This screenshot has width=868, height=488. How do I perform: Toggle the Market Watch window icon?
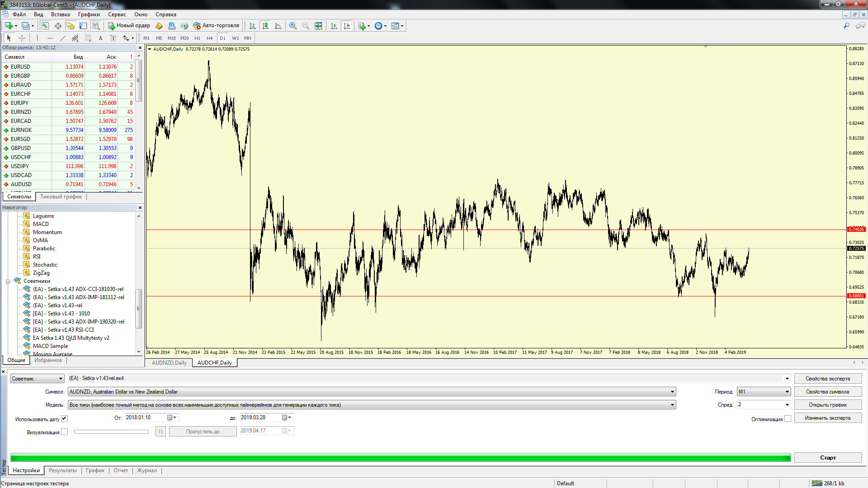coord(45,26)
